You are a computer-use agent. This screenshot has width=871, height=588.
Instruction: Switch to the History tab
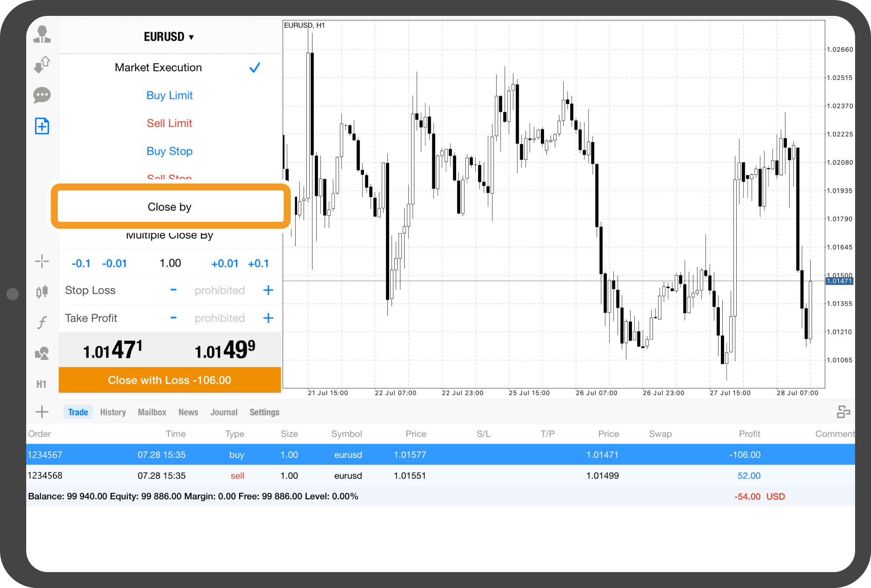(x=113, y=412)
